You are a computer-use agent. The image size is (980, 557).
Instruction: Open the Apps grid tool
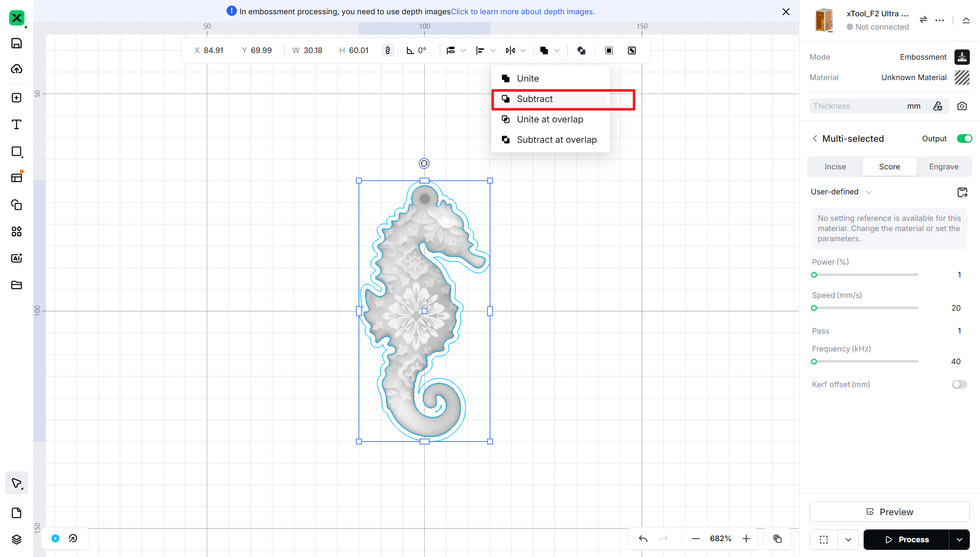(16, 232)
